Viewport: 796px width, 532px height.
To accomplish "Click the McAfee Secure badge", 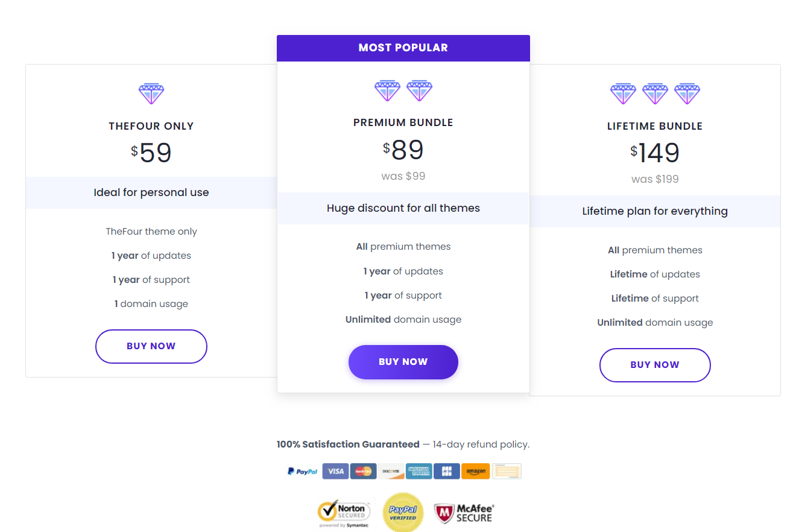I will (x=464, y=512).
